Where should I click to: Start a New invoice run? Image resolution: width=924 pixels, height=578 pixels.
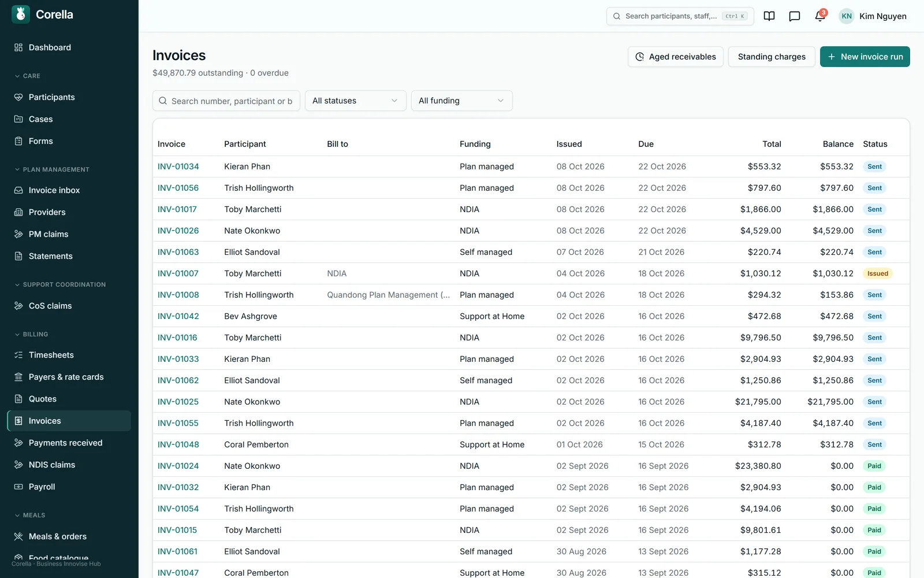coord(865,57)
